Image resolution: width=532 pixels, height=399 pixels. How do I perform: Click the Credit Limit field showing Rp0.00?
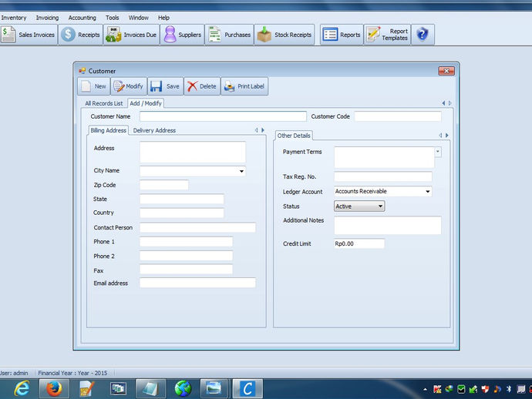(359, 243)
